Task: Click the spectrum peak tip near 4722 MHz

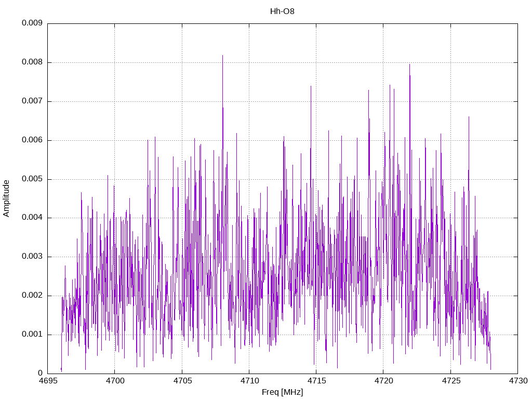Action: coord(409,64)
